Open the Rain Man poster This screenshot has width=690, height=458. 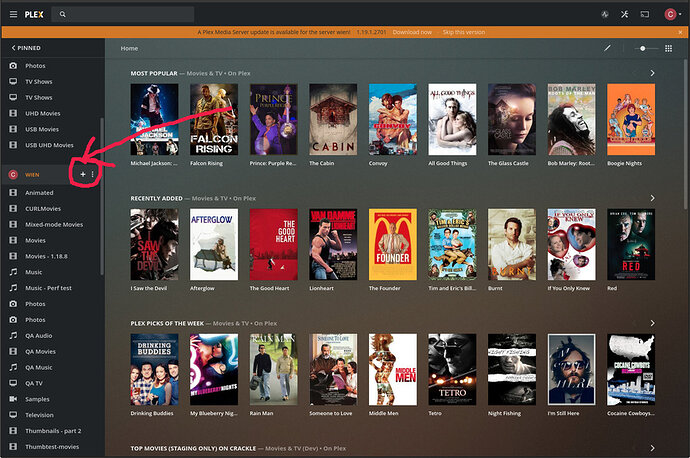point(273,369)
